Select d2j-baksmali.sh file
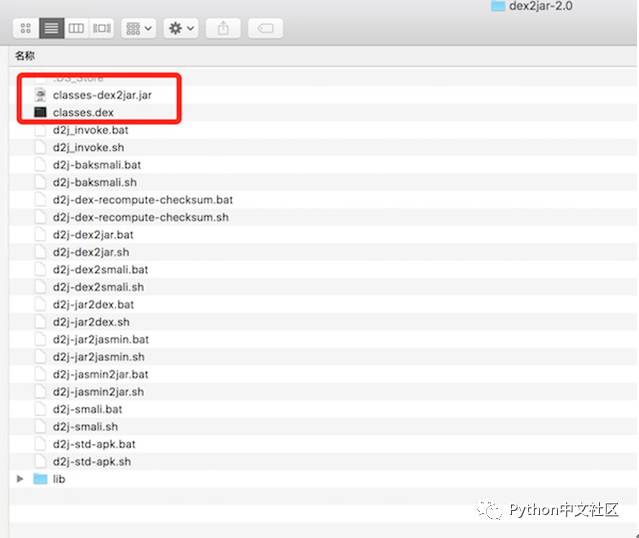This screenshot has height=538, width=639. click(95, 183)
